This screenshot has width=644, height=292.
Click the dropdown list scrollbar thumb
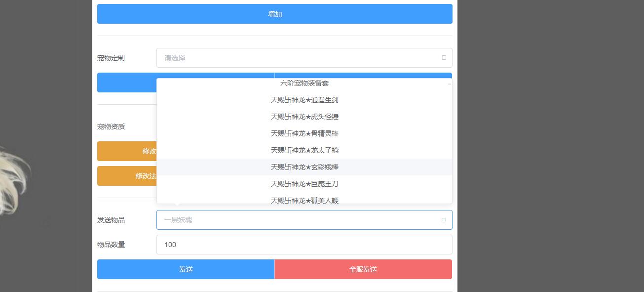point(449,84)
